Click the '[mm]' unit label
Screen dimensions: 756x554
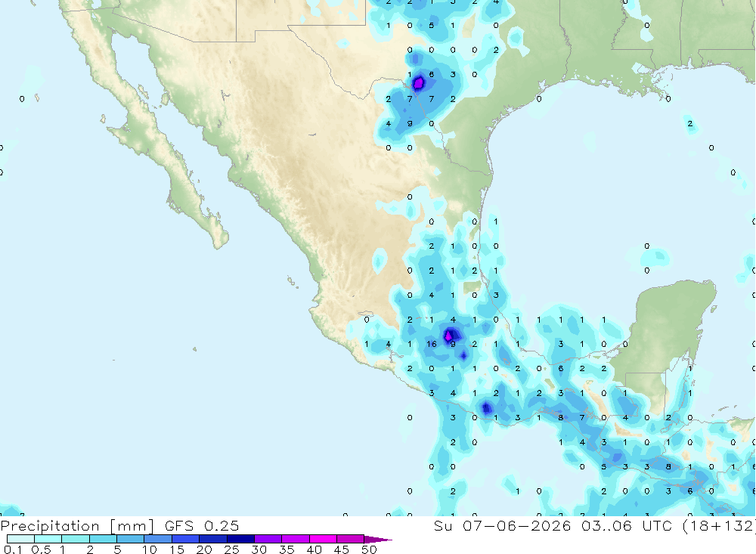[132, 526]
